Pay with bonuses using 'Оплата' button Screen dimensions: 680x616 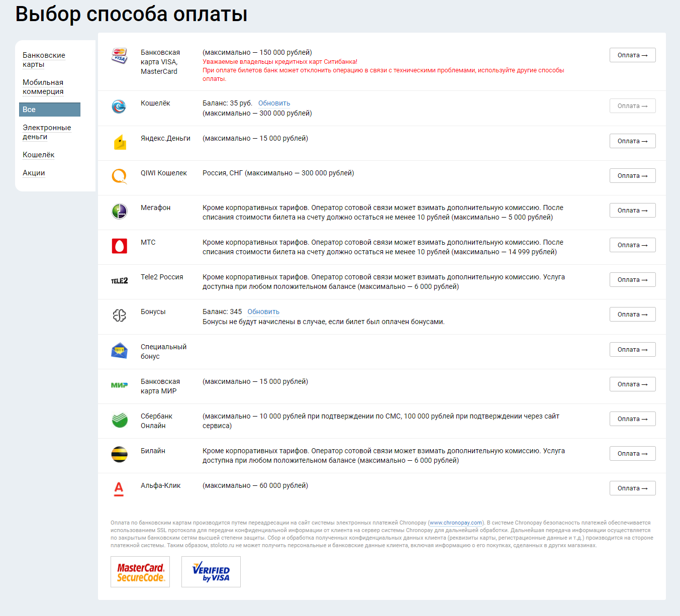(x=632, y=315)
